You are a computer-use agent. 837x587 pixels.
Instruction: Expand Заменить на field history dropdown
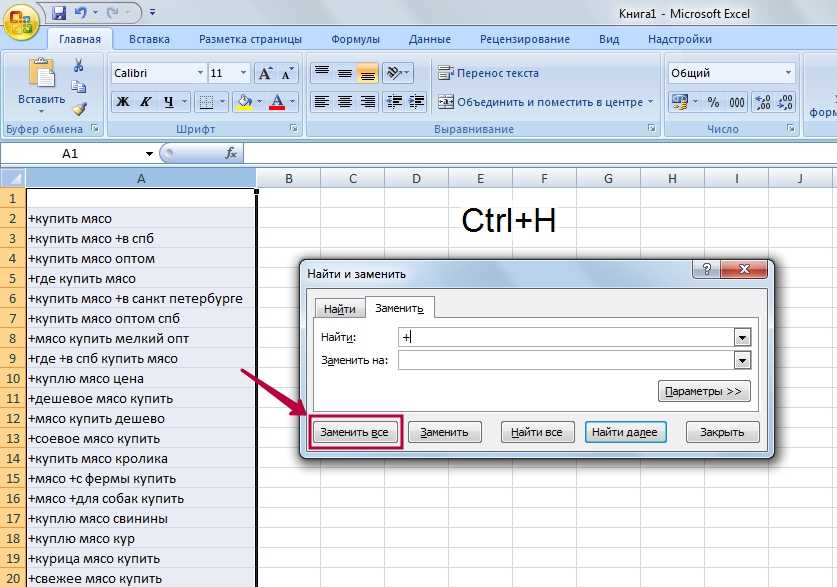[743, 360]
